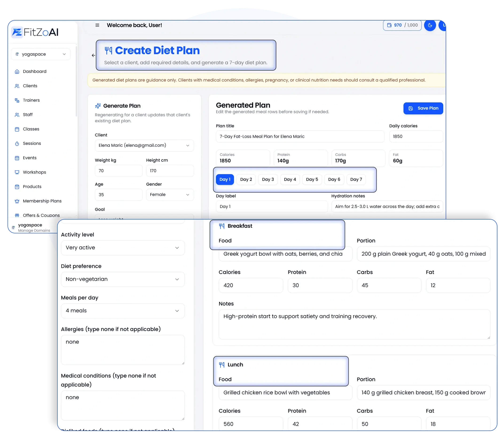Screen dimensions: 504x439
Task: Click the Staff sidebar icon
Action: 17,115
